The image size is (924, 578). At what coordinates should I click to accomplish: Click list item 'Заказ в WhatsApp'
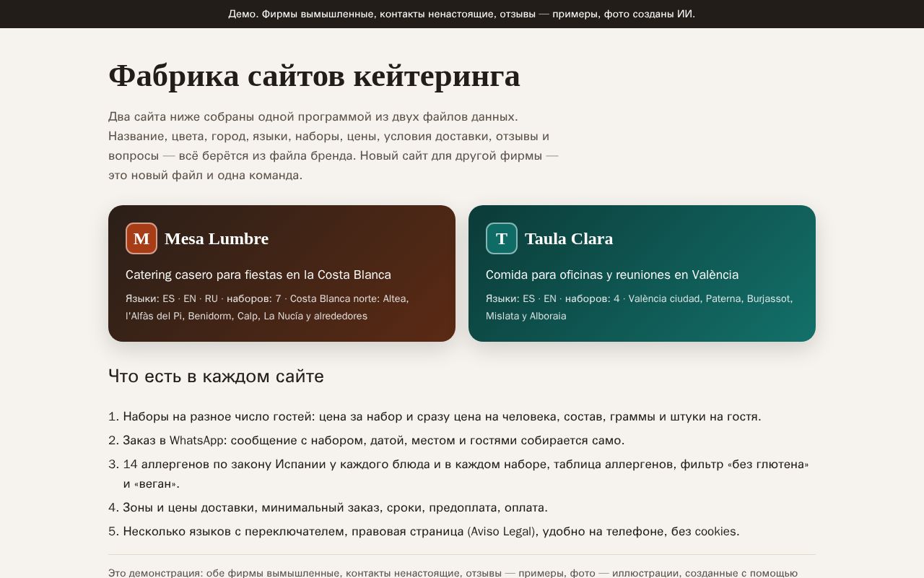coord(374,440)
